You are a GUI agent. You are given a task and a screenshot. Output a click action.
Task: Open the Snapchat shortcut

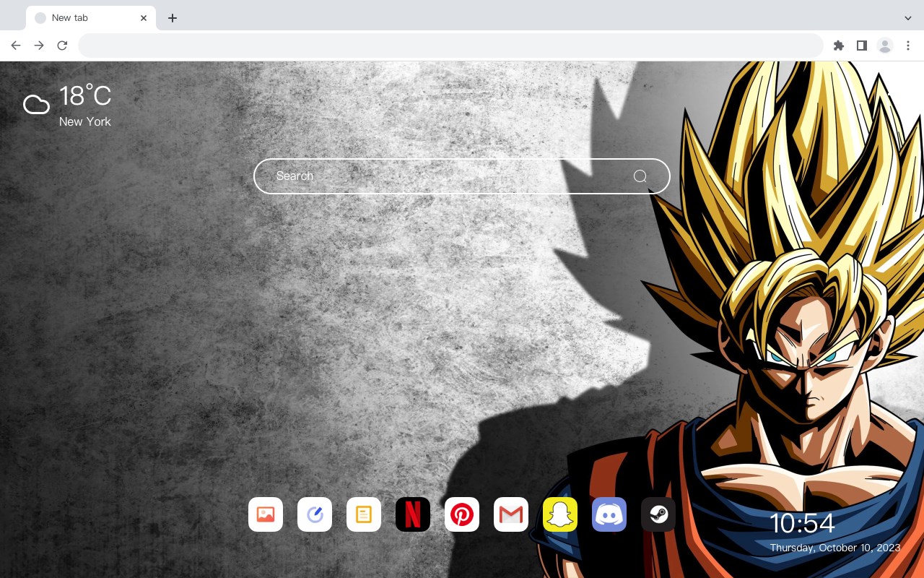[x=560, y=514]
